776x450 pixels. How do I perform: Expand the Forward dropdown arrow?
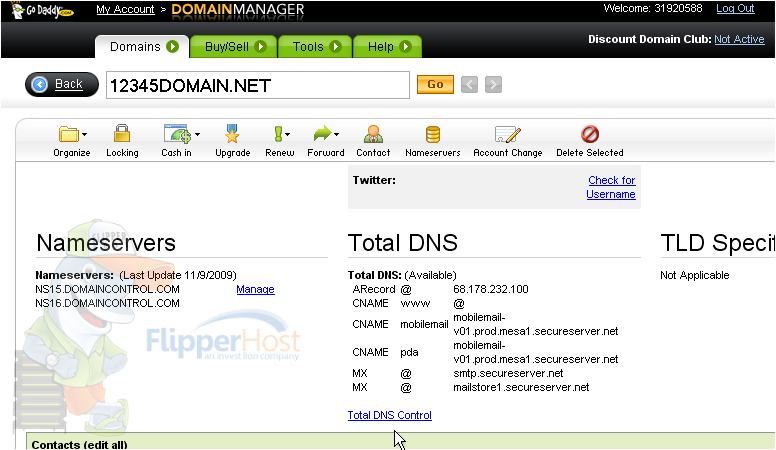pos(337,135)
